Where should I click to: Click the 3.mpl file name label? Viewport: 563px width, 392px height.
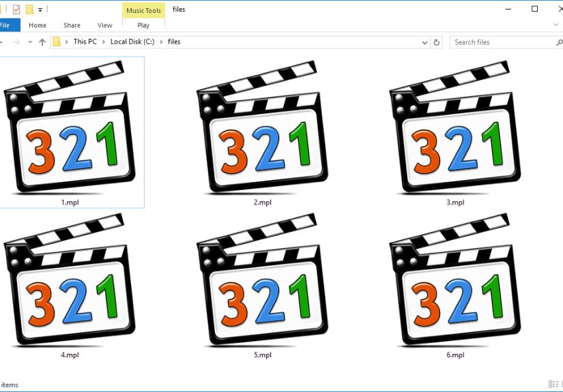point(455,202)
